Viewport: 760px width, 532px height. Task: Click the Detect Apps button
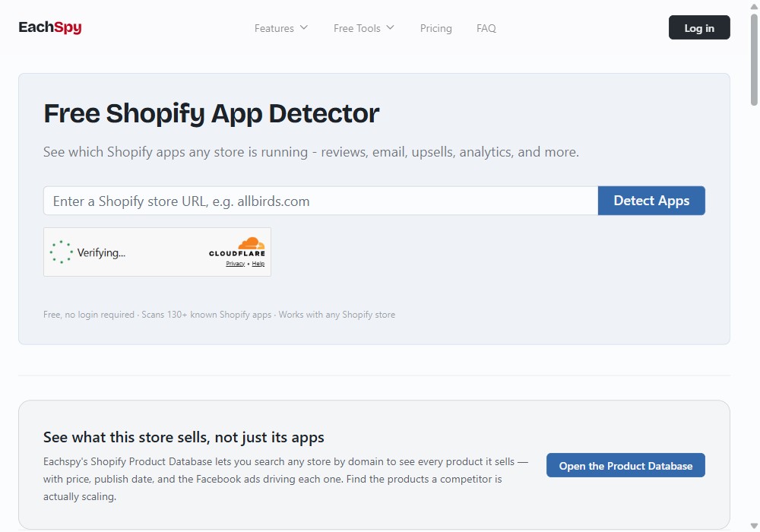(651, 201)
